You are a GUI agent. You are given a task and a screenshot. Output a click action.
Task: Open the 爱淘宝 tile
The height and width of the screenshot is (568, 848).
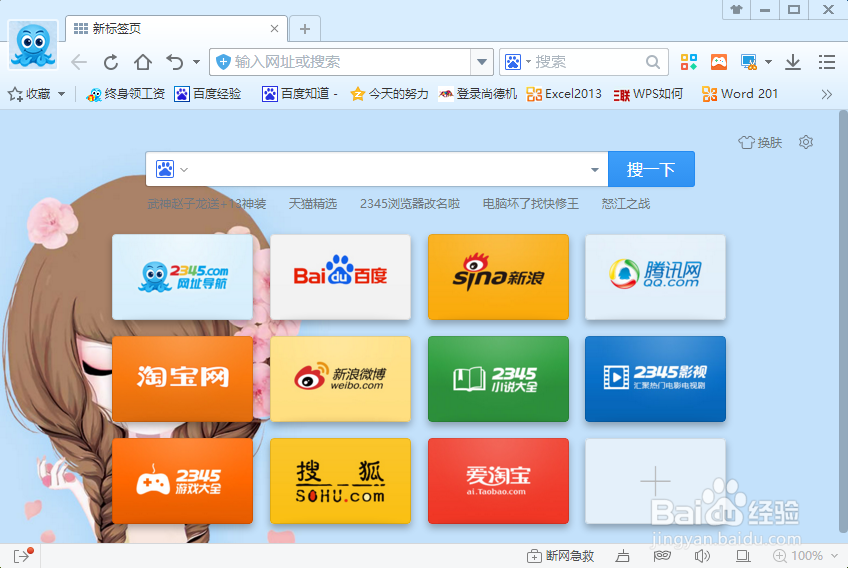498,481
